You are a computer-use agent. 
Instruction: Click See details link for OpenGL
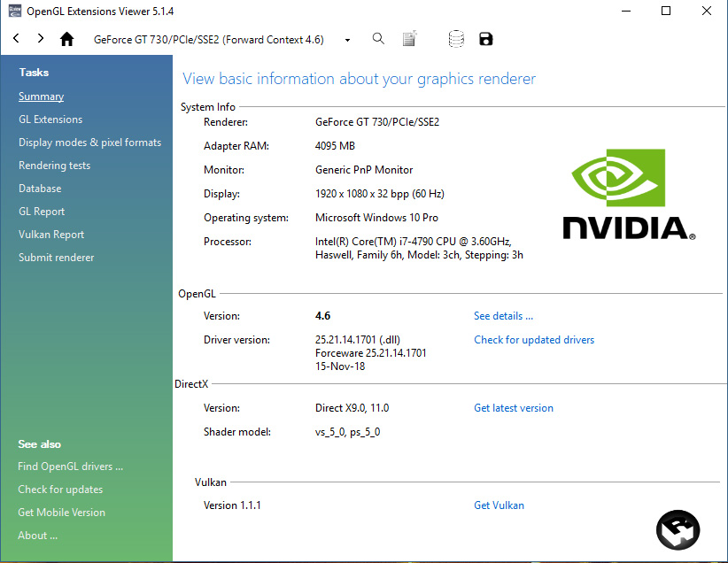click(503, 316)
